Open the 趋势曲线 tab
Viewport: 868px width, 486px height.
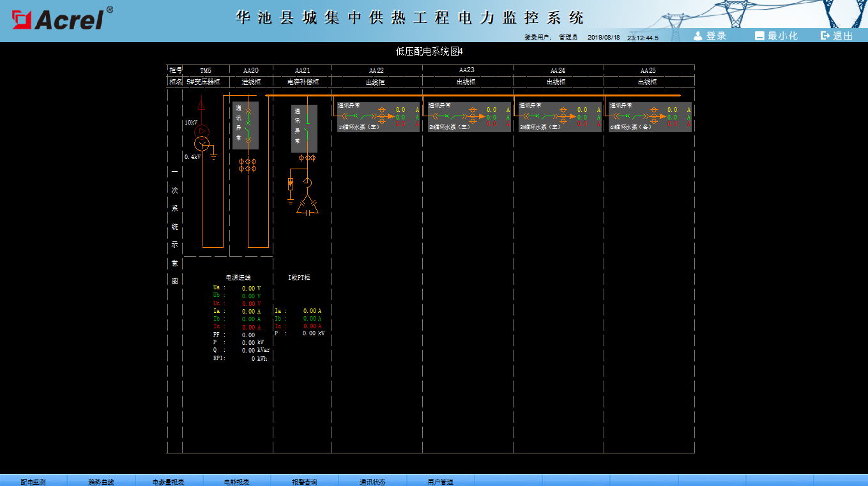point(101,482)
